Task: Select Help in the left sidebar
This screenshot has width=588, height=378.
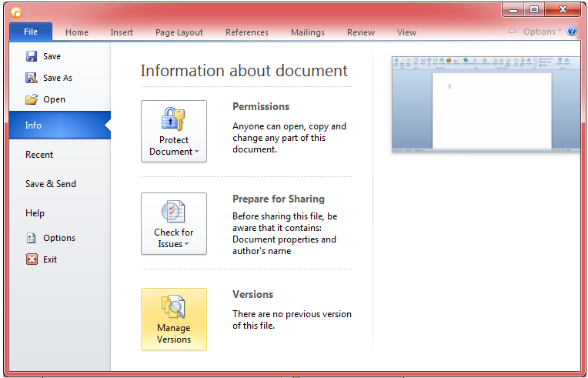Action: pyautogui.click(x=35, y=213)
